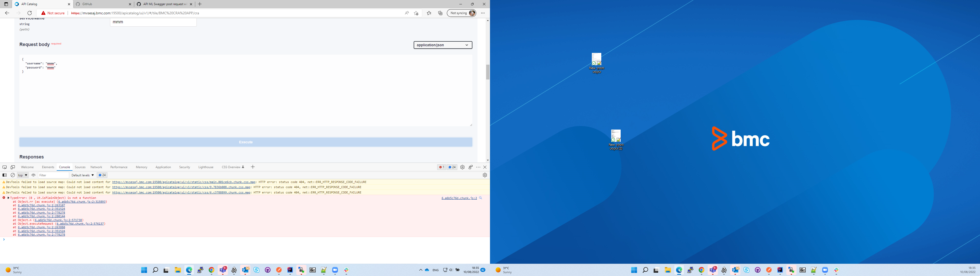Open the DevTools inspect element picker
This screenshot has width=980, height=276.
5,167
